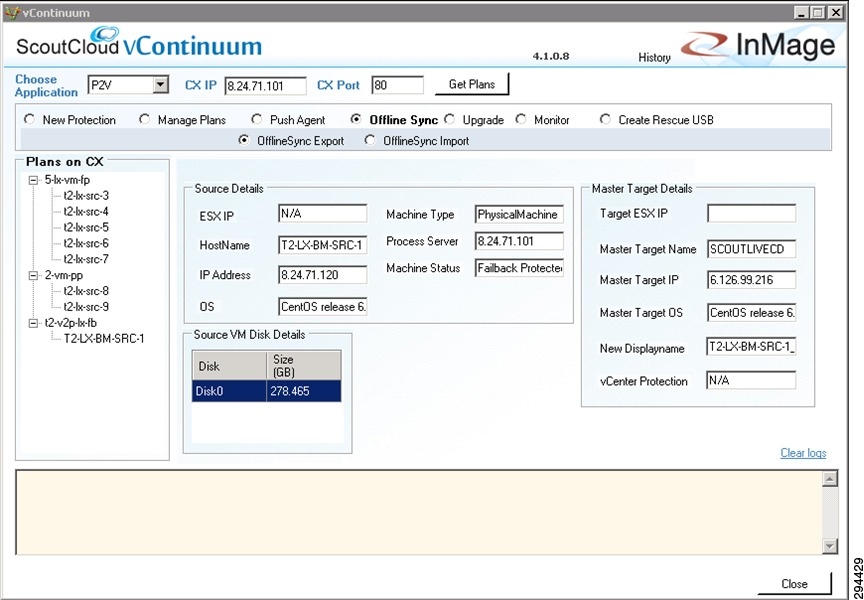Click the HostName field
The width and height of the screenshot is (864, 600).
point(322,245)
